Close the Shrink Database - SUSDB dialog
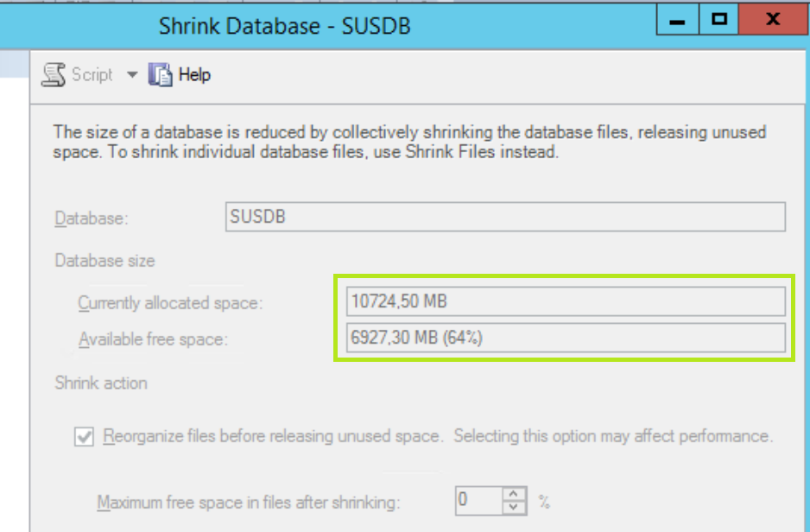The width and height of the screenshot is (810, 532). (x=773, y=20)
